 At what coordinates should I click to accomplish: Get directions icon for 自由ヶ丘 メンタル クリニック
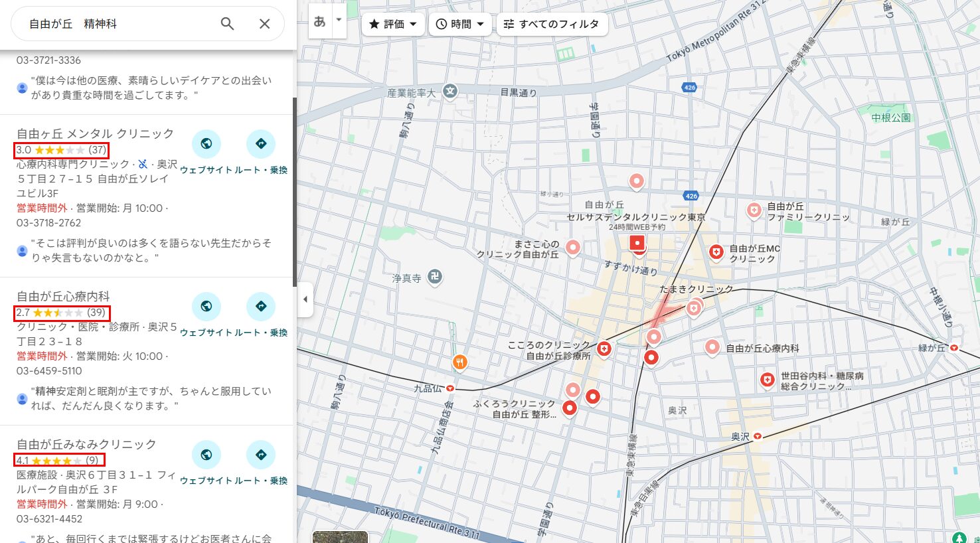click(261, 144)
